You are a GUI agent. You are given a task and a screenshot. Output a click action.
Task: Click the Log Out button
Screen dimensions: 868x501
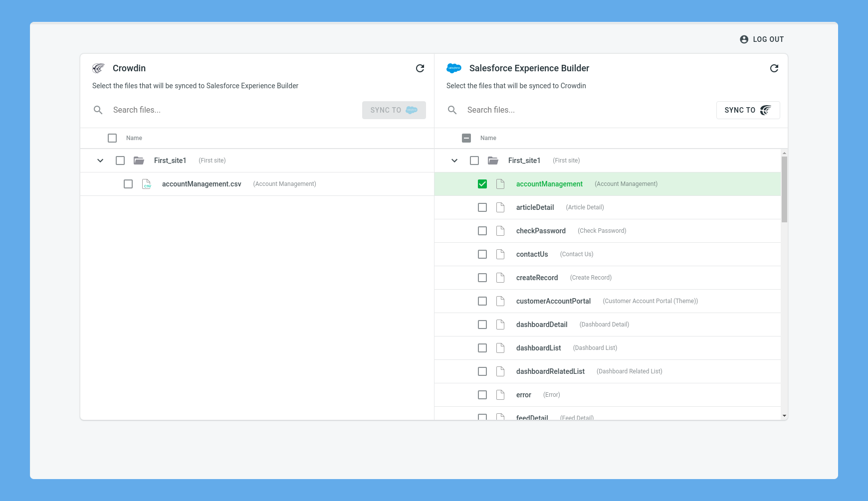762,39
